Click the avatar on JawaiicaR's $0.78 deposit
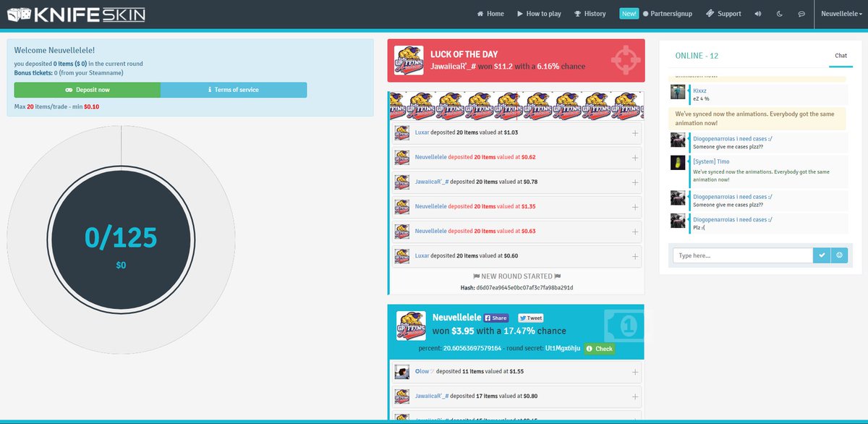This screenshot has width=868, height=424. coord(402,182)
